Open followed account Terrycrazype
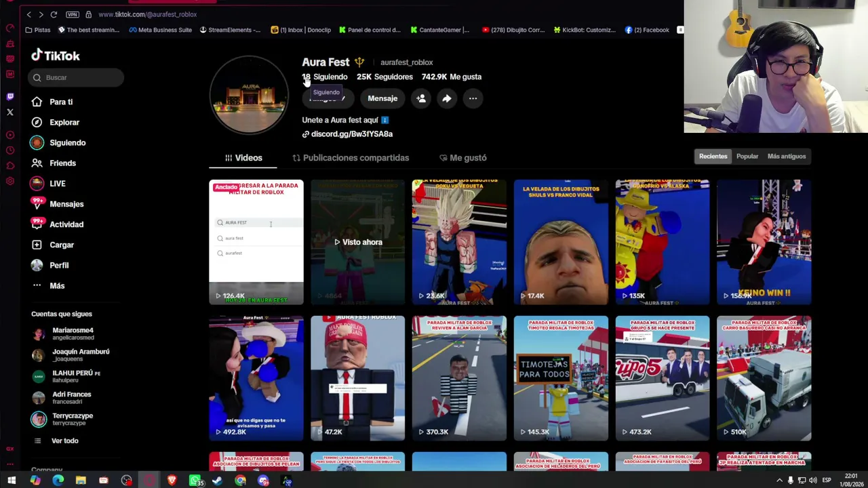Screen dimensions: 868x488 click(x=73, y=419)
